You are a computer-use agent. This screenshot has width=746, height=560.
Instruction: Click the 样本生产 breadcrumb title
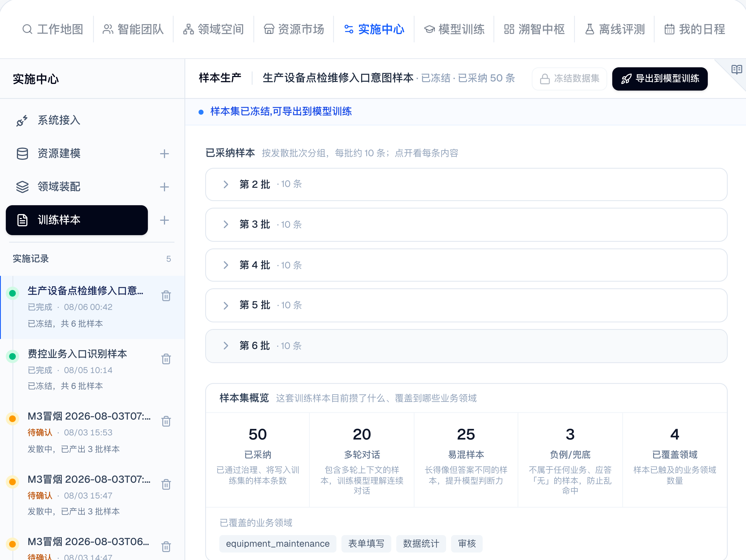click(220, 78)
